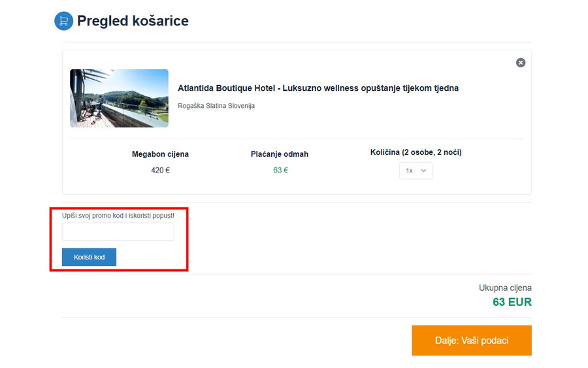Click the 420 € Megabon price
The height and width of the screenshot is (368, 588).
[160, 171]
